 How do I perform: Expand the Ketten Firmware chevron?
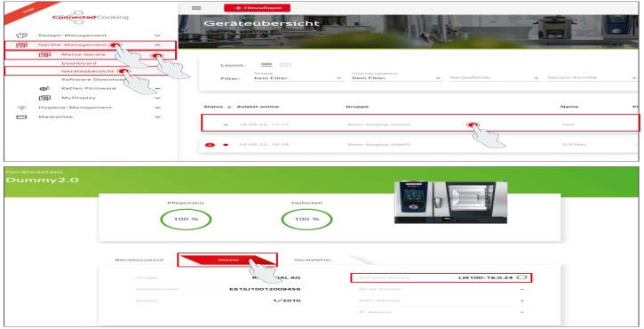coord(157,88)
